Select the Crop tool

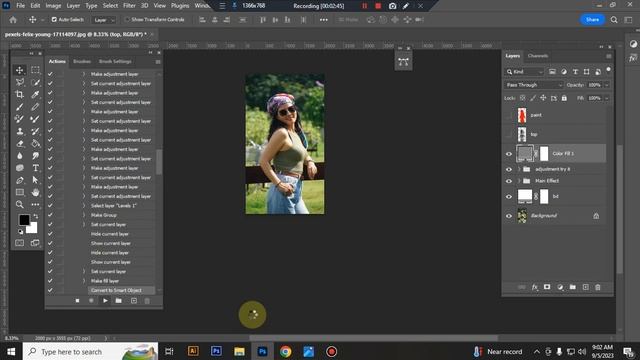point(19,95)
